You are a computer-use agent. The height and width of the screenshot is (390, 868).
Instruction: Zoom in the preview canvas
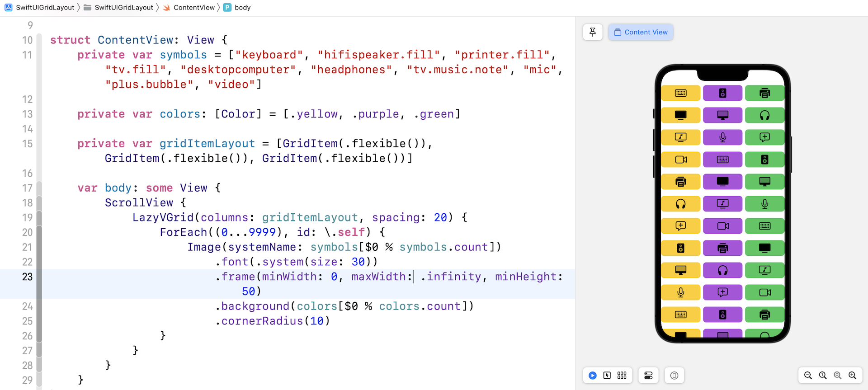click(853, 376)
